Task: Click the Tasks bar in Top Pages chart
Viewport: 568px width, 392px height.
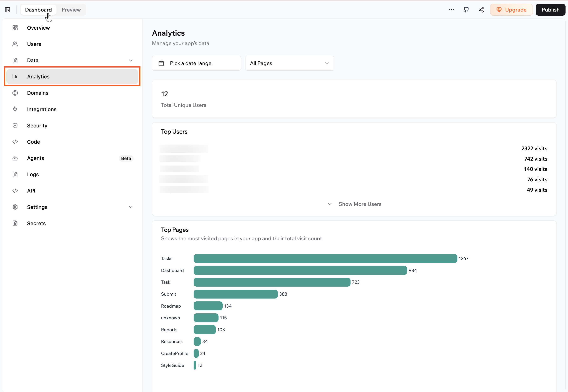Action: [x=324, y=258]
